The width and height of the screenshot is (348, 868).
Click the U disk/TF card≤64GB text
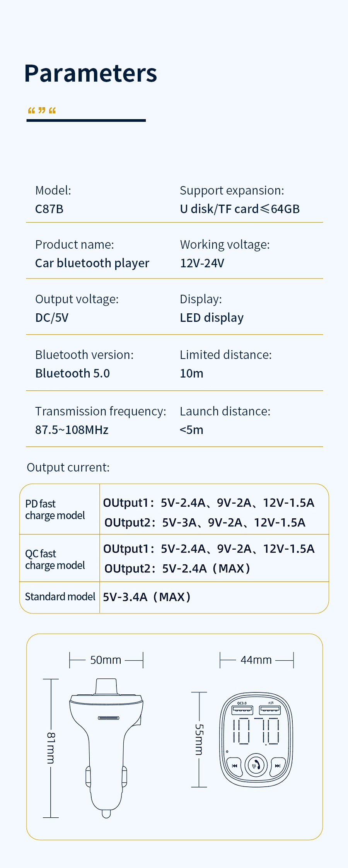coord(240,209)
